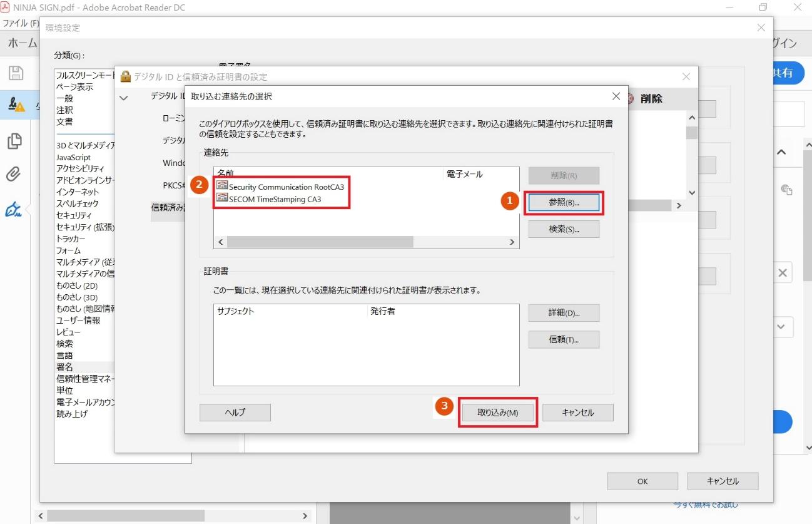Click 検索(S)... search button

tap(564, 229)
